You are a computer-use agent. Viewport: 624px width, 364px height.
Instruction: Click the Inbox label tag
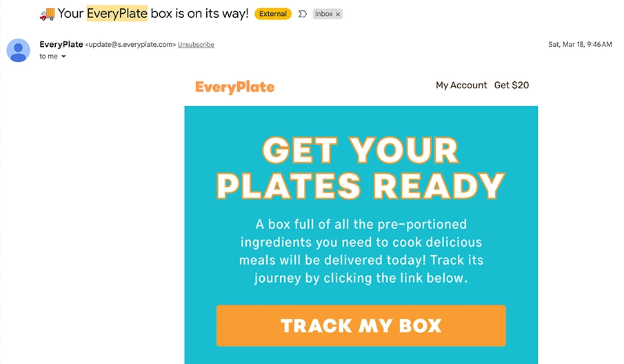click(x=324, y=14)
